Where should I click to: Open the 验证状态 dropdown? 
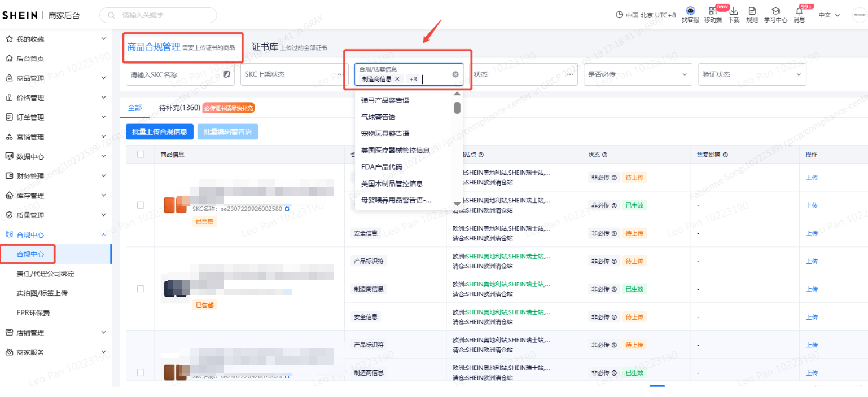752,74
